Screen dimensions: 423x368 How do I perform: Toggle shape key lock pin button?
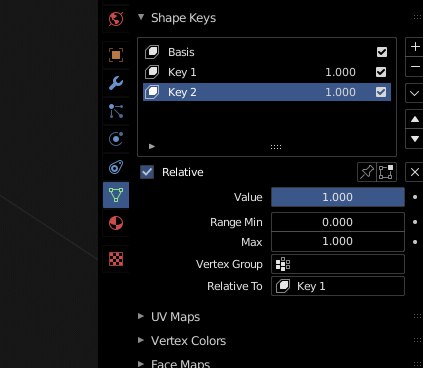pyautogui.click(x=367, y=172)
